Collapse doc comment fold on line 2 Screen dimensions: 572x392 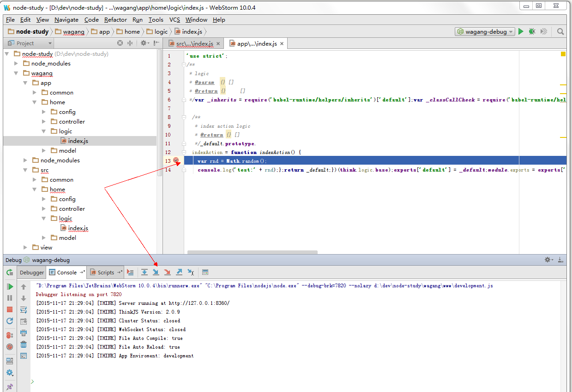[184, 65]
